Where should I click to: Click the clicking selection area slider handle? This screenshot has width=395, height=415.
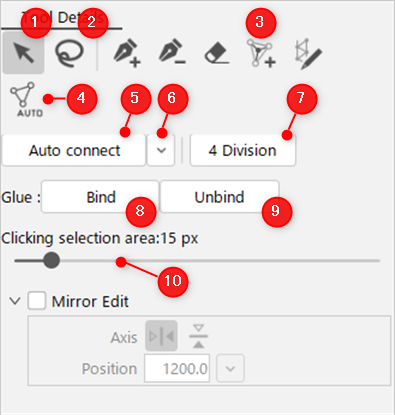coord(51,260)
